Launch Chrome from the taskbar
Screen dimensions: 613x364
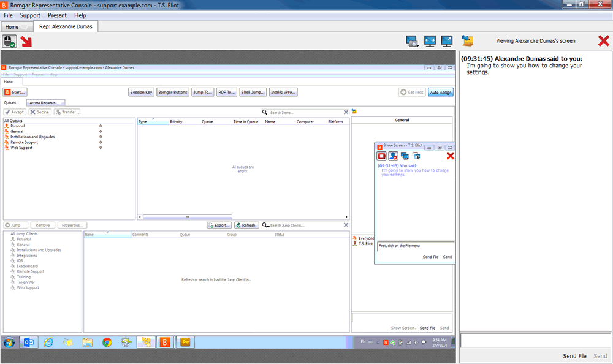click(x=107, y=342)
